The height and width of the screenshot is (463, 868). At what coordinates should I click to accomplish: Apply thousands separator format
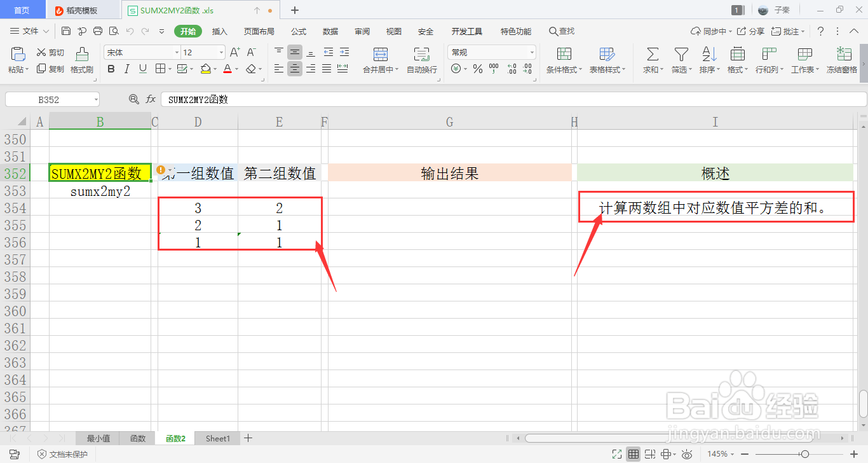494,69
